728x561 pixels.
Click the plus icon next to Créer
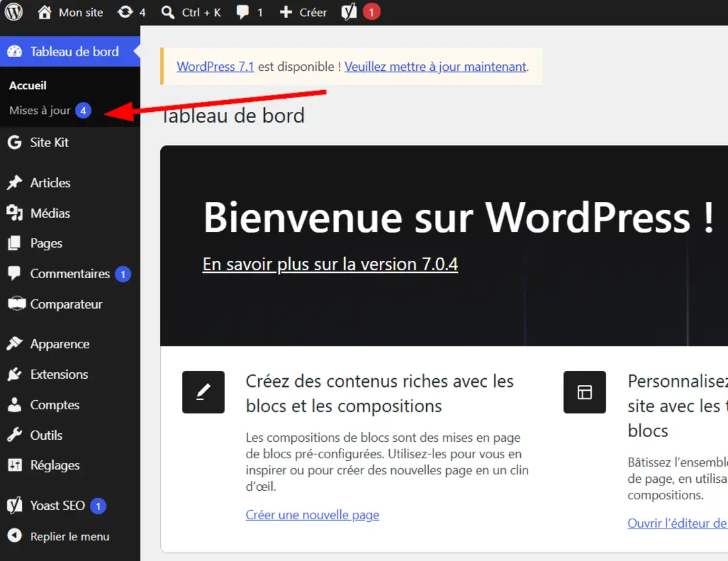coord(286,12)
